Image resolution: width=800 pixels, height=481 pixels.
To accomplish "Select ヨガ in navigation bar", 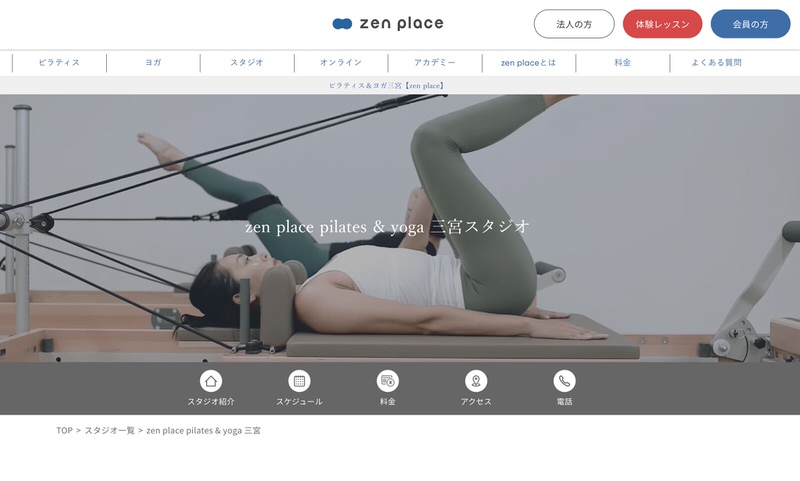I will [153, 62].
